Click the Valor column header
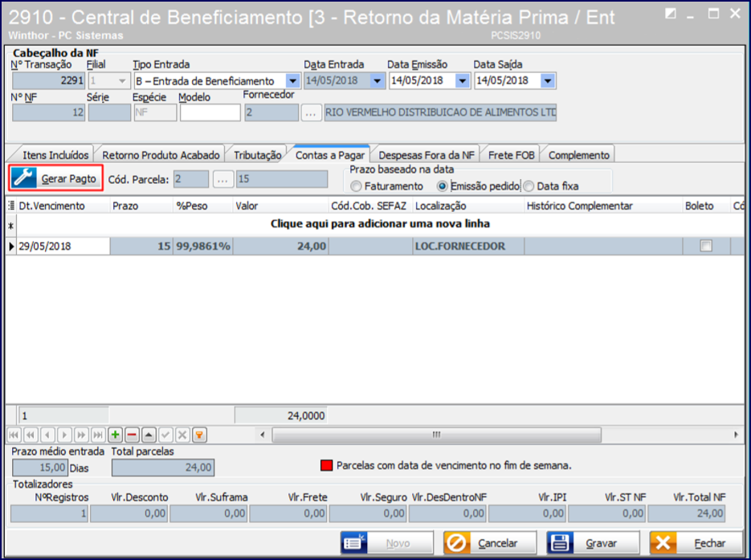The height and width of the screenshot is (560, 751). point(280,206)
